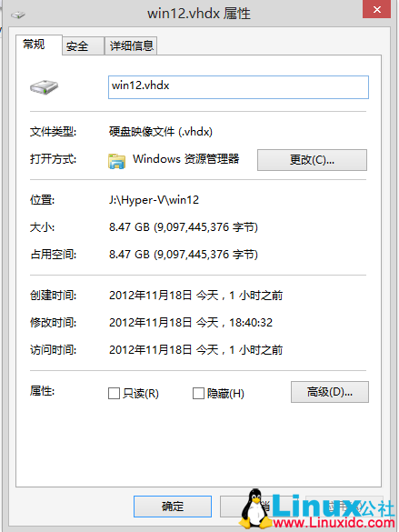Switch to the 详细信息 tab
Viewport: 399px width, 532px height.
point(131,45)
